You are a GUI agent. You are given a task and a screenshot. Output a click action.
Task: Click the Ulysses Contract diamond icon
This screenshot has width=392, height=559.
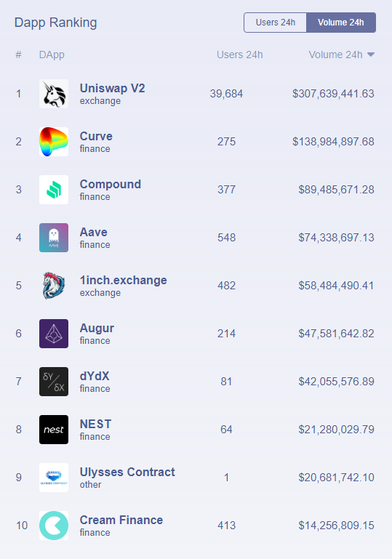pyautogui.click(x=54, y=478)
